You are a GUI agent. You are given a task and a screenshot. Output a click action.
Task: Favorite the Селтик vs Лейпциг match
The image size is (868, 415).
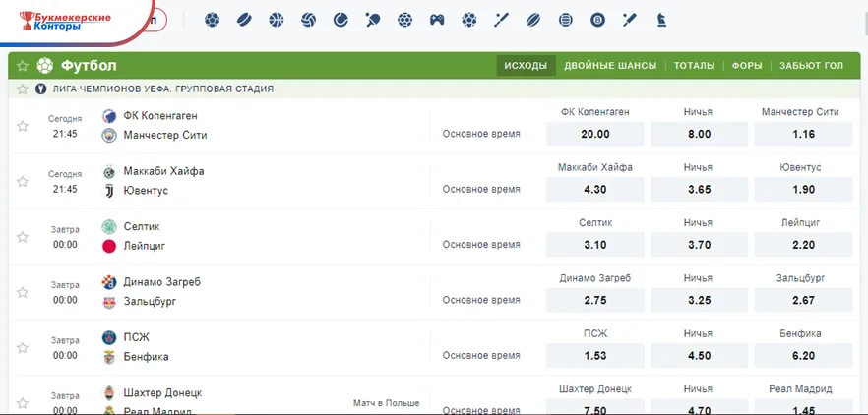click(22, 237)
